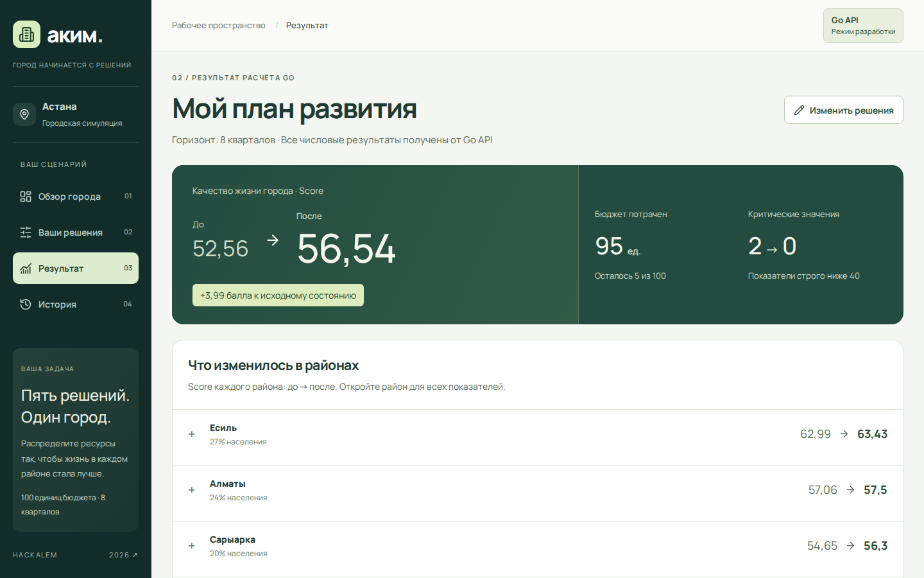Click the Критические значения label
This screenshot has height=578, width=924.
pyautogui.click(x=793, y=215)
